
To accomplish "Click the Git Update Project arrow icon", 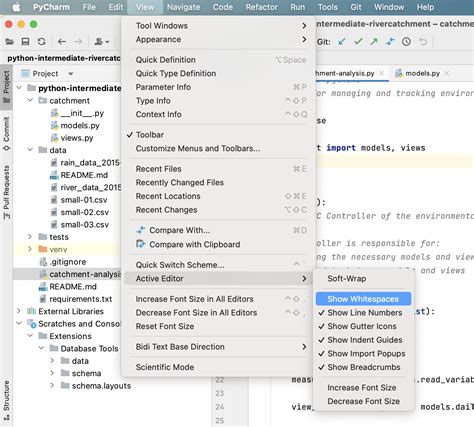I will coord(342,42).
